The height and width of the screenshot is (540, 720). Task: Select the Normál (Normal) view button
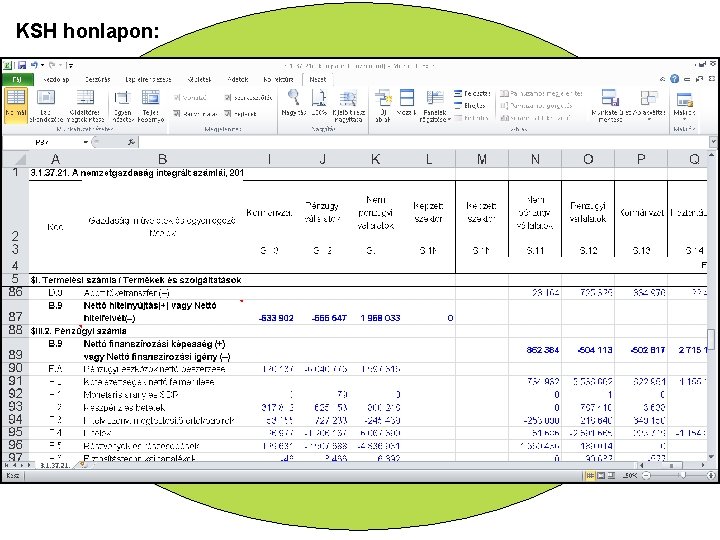[16, 106]
